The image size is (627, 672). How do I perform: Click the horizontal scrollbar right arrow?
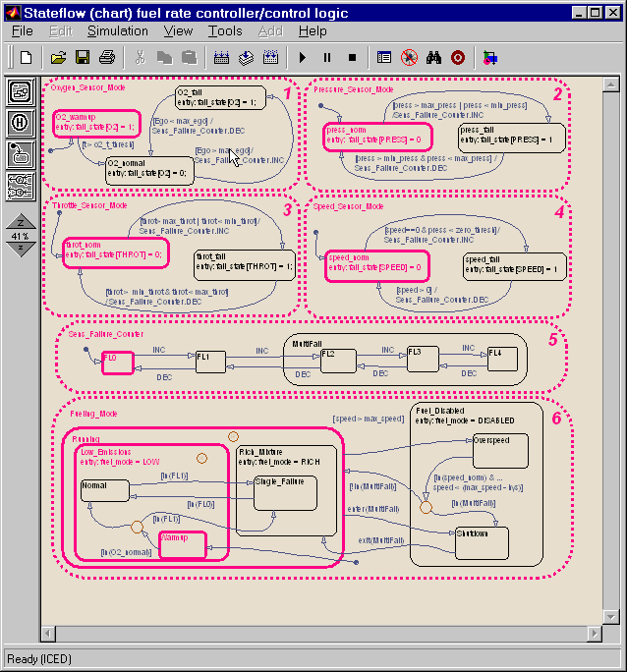[x=595, y=634]
